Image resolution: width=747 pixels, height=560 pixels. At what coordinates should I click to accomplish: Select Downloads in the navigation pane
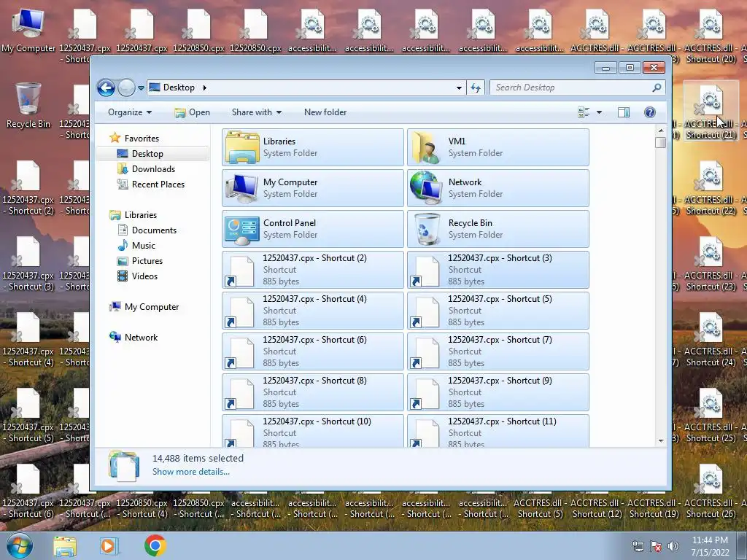pyautogui.click(x=153, y=169)
